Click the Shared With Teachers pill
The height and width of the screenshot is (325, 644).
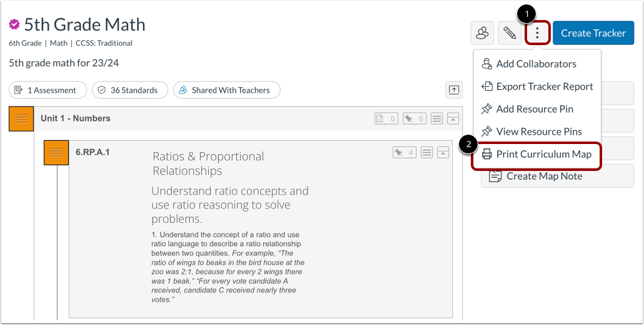click(227, 90)
